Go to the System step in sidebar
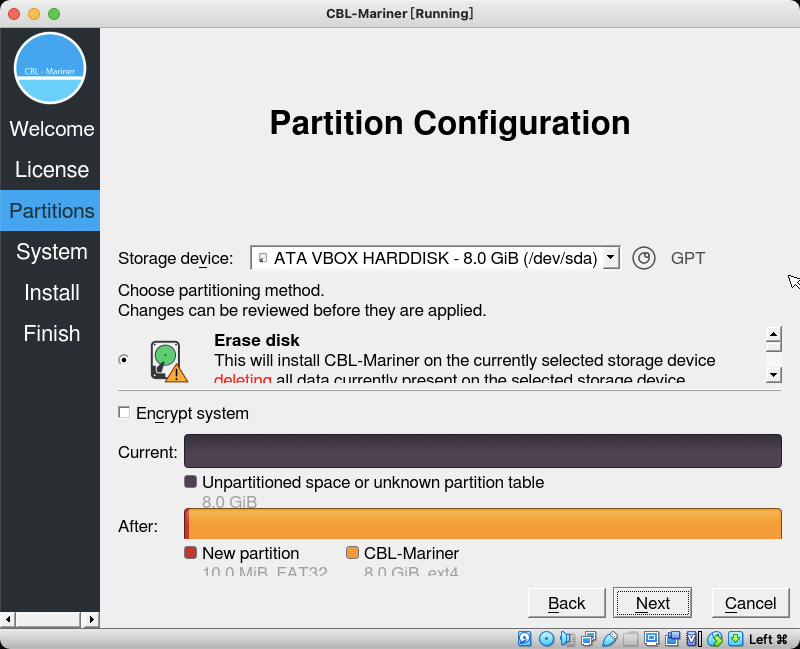 52,252
